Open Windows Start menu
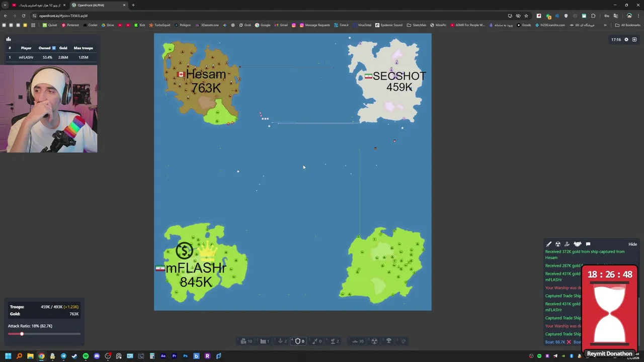The image size is (644, 362). [x=8, y=356]
